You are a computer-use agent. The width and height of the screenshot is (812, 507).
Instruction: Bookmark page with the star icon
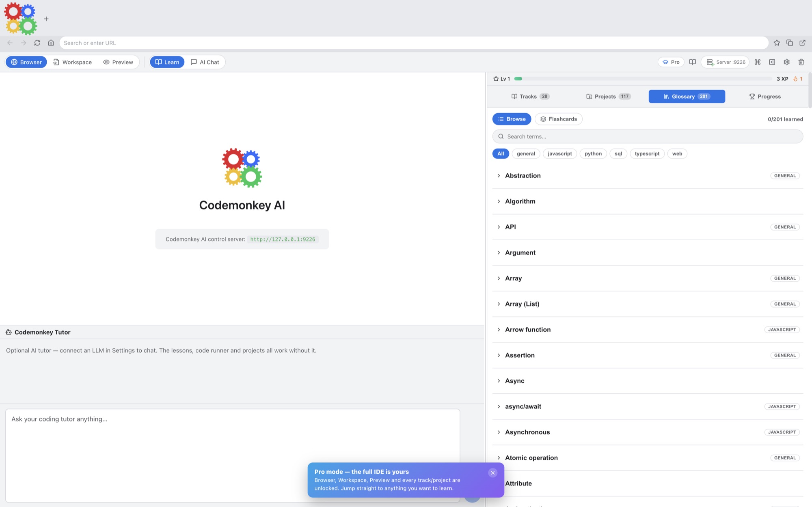pyautogui.click(x=777, y=43)
